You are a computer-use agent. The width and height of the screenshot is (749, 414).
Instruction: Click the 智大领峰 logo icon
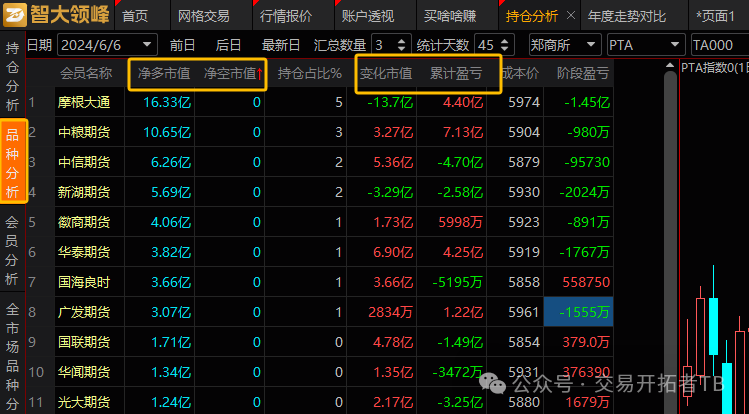pos(15,15)
